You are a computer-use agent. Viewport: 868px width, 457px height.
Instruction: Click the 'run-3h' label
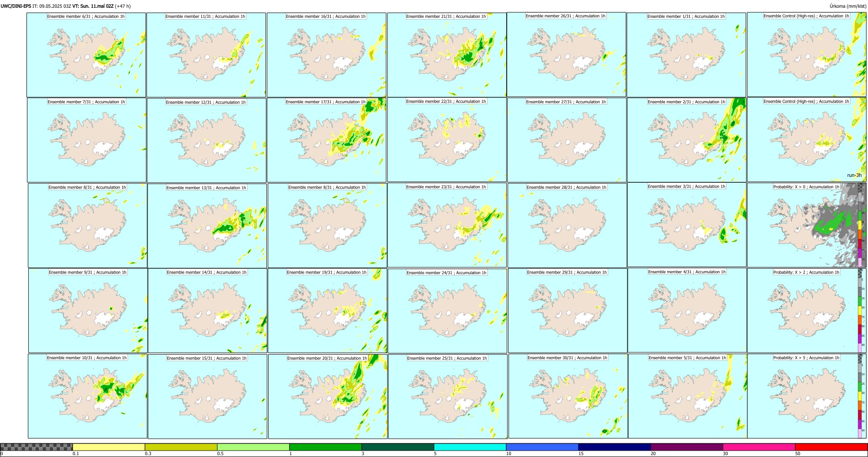coord(854,175)
